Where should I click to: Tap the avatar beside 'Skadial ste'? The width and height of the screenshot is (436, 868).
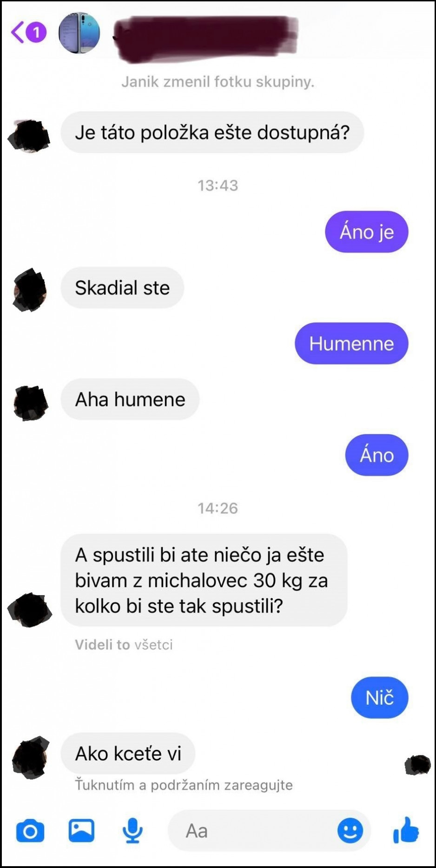[x=31, y=289]
